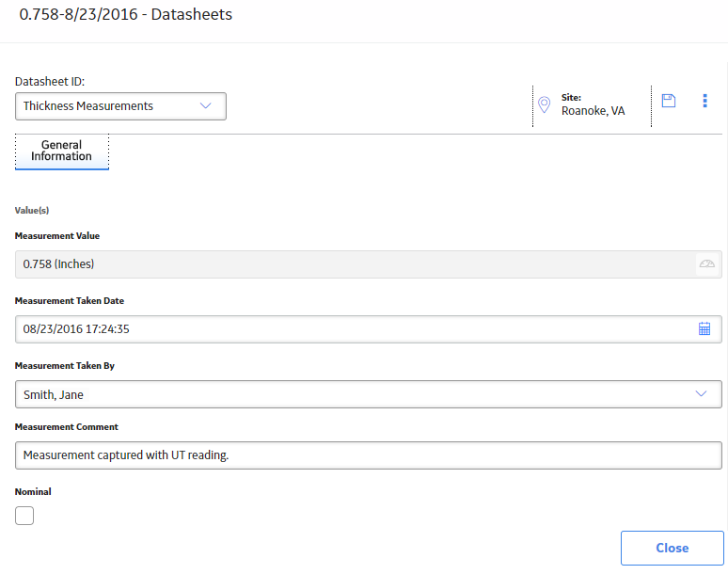Click the Nominal field label
Image resolution: width=728 pixels, height=574 pixels.
33,491
